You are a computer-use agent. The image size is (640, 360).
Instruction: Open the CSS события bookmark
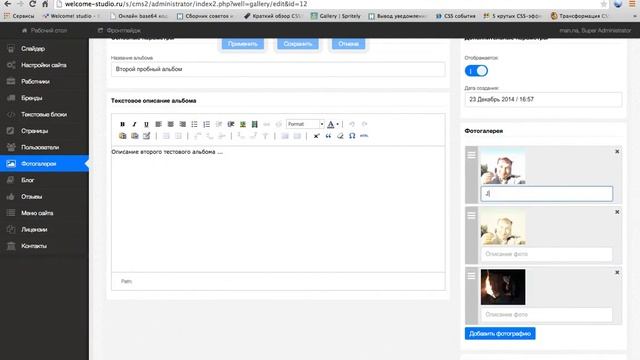click(x=456, y=16)
